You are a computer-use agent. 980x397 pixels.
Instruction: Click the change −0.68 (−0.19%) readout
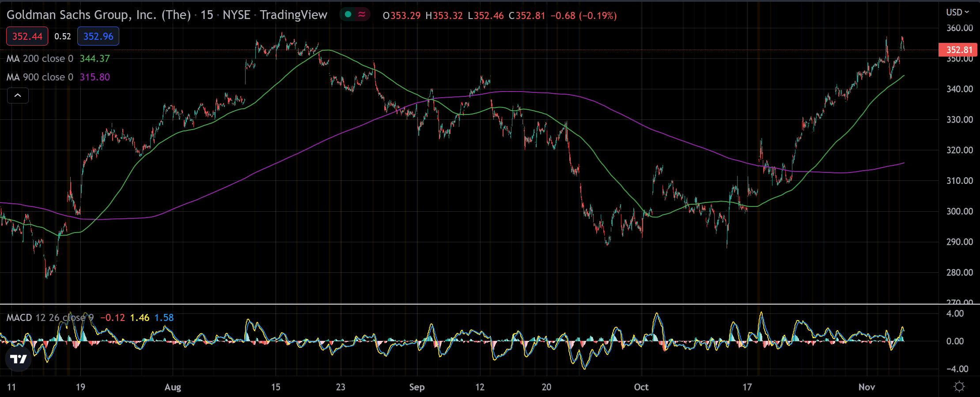[x=583, y=15]
